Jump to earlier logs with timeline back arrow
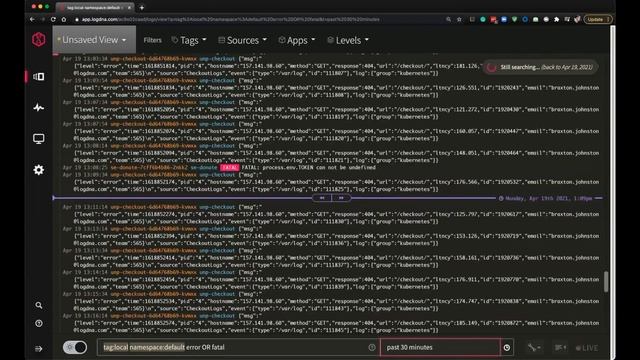This screenshot has height=360, width=640. [x=322, y=198]
